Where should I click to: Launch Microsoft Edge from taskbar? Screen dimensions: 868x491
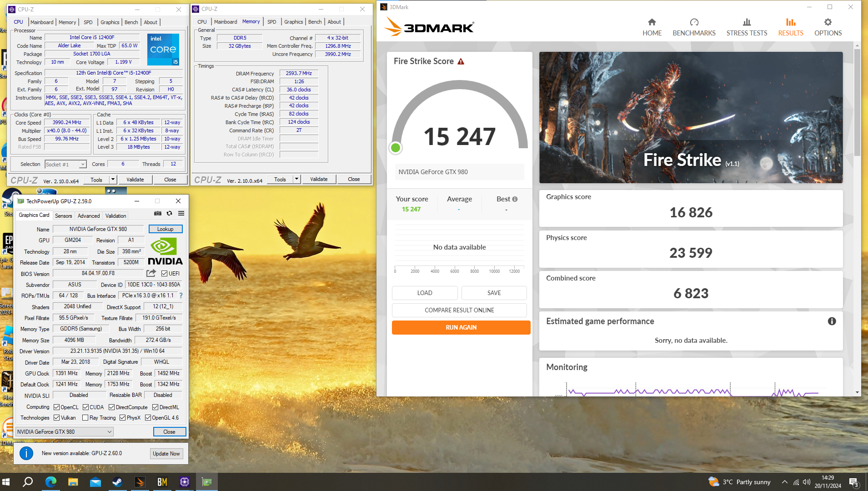tap(50, 482)
